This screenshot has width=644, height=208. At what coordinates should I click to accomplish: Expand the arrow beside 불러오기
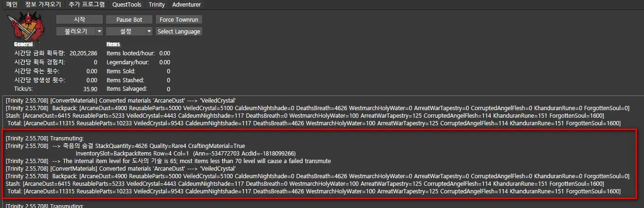pyautogui.click(x=99, y=31)
